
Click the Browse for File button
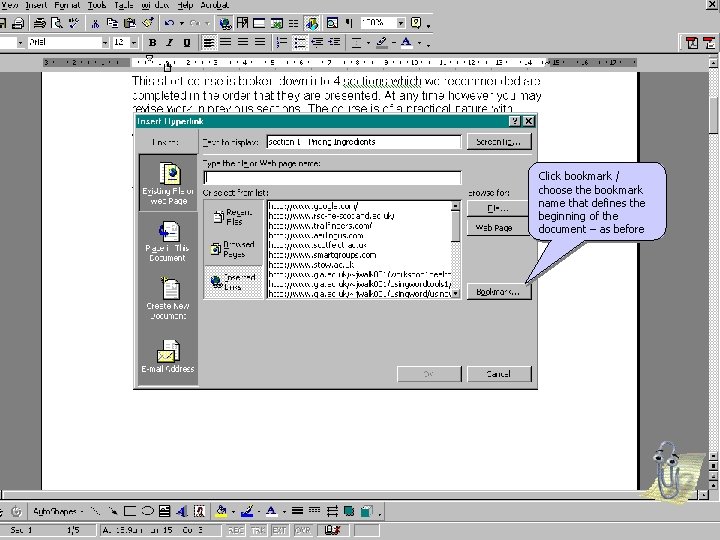click(498, 208)
